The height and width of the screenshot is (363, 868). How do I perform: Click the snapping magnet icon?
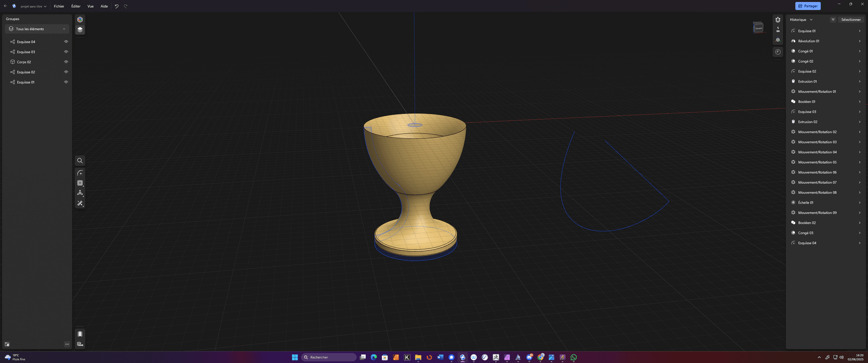pos(778,19)
